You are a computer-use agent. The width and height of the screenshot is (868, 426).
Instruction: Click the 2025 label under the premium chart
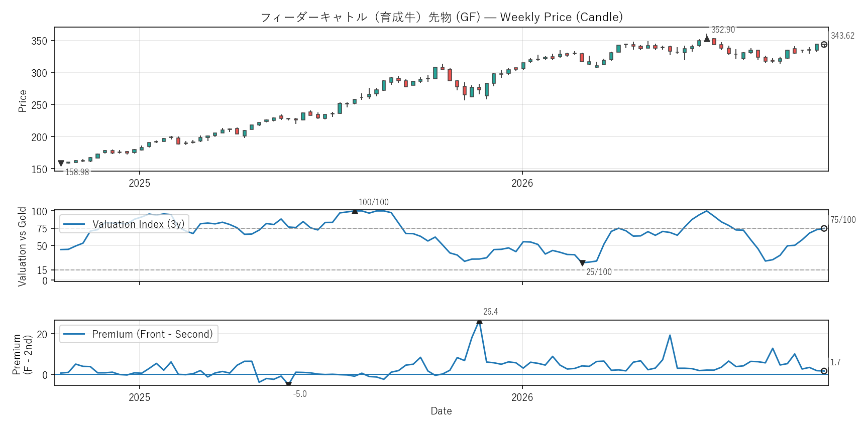pyautogui.click(x=140, y=397)
